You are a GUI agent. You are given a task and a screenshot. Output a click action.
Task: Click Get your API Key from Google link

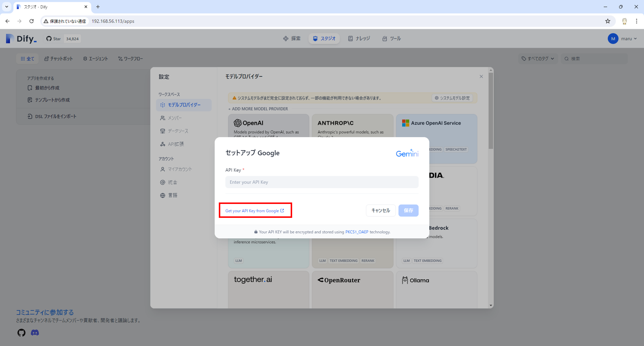pyautogui.click(x=254, y=211)
